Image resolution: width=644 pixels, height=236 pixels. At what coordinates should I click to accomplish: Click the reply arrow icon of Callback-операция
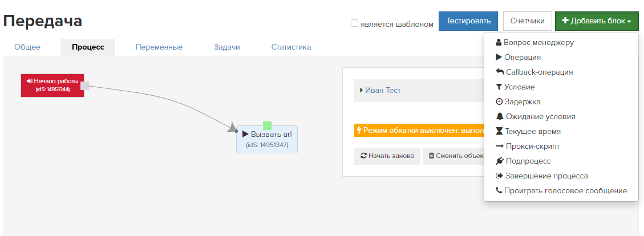click(500, 72)
